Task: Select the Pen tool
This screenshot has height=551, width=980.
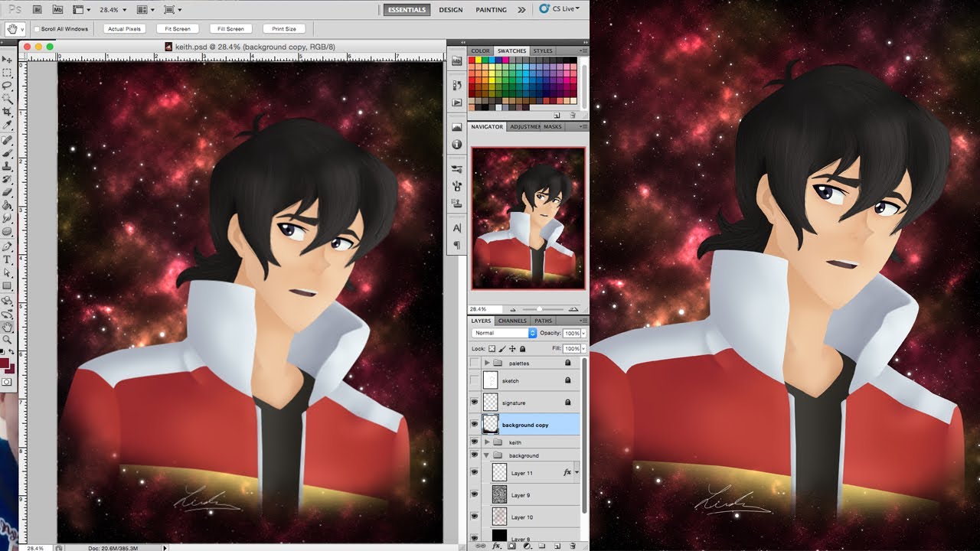Action: click(7, 246)
